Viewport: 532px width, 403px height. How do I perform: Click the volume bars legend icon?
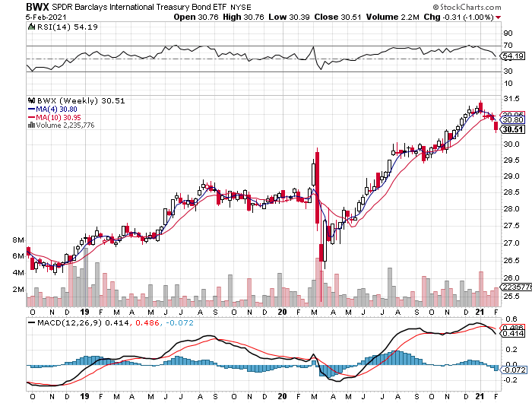32,125
